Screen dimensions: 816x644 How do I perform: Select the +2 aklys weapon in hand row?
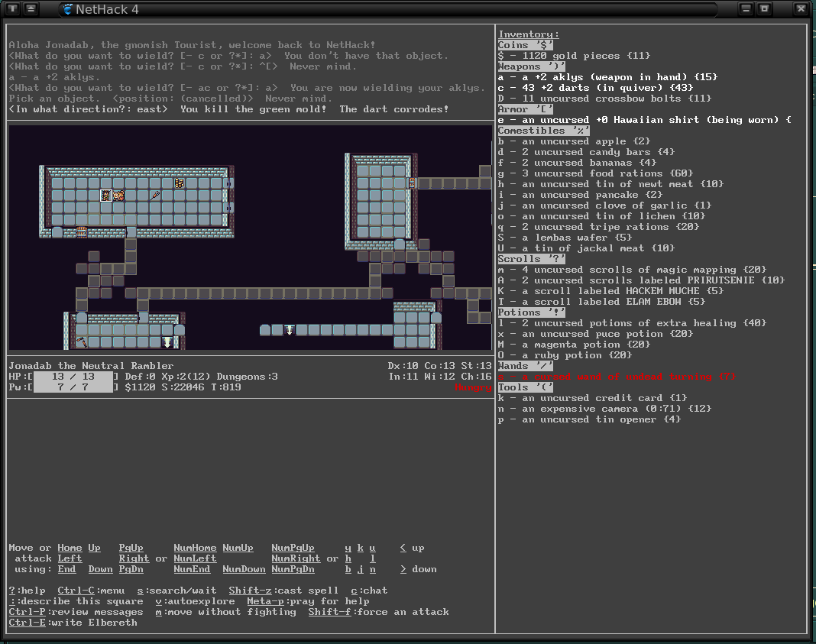608,77
